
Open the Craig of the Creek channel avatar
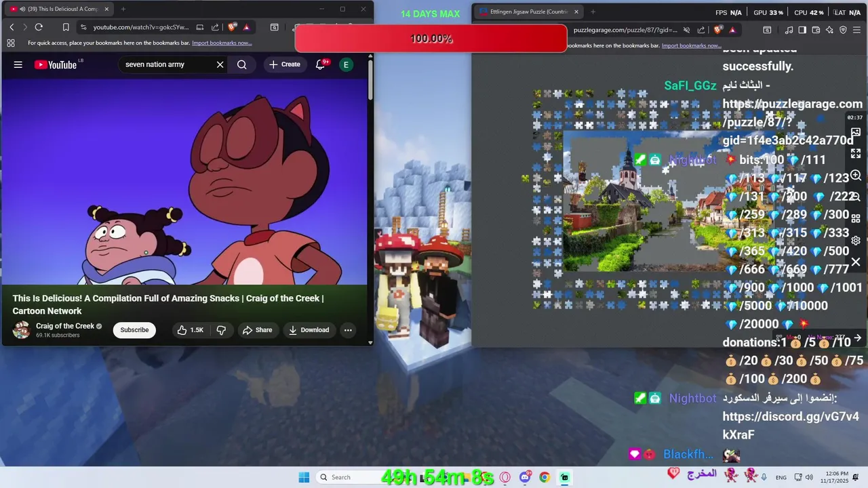point(22,330)
